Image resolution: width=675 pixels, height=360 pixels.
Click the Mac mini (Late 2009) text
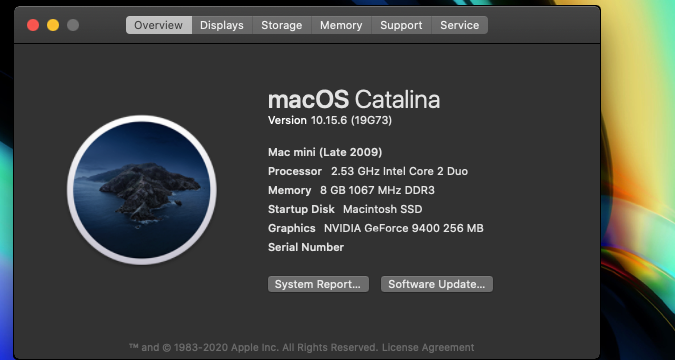(325, 152)
